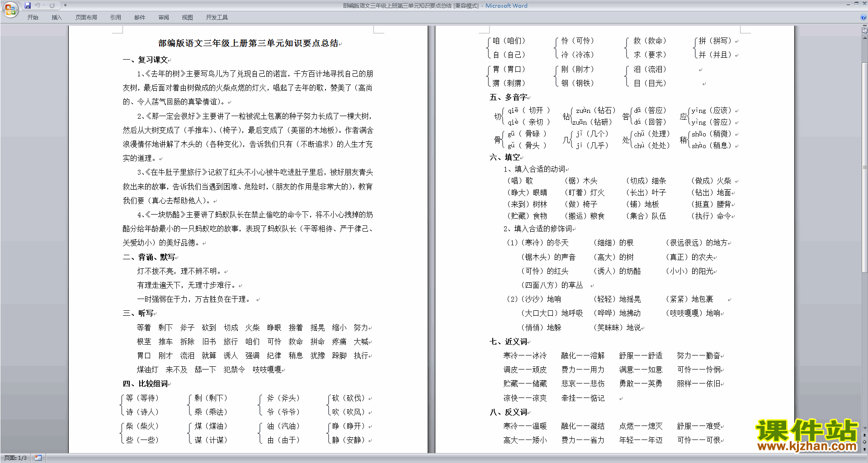Click the line 灯不拨不亮，理不辨不明。
This screenshot has height=463, width=868.
[x=180, y=271]
